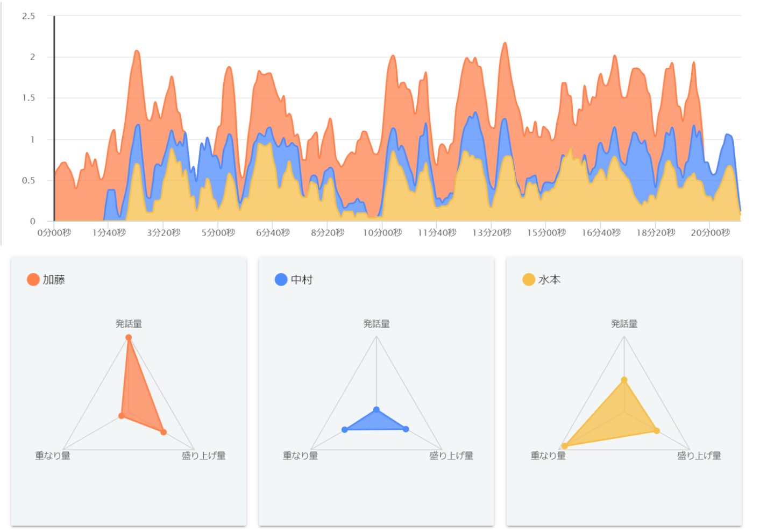760x532 pixels.
Task: Click the 15分00秒 time axis label
Action: 546,233
